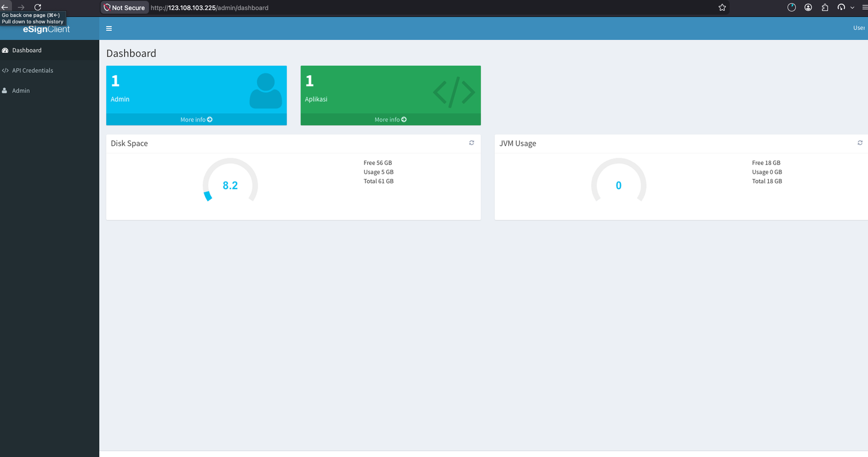This screenshot has height=457, width=868.
Task: Click the browser forward arrow
Action: (x=21, y=7)
